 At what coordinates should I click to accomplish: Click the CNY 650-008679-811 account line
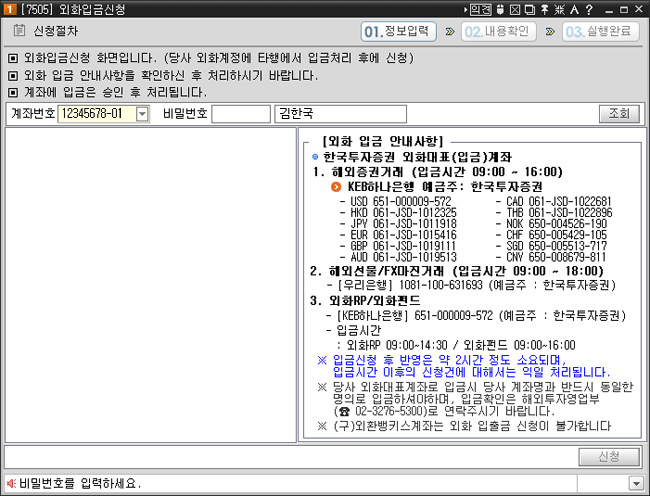[x=551, y=257]
